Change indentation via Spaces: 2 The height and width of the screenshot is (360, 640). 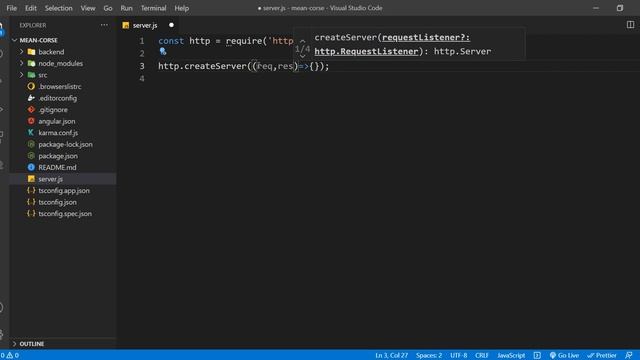tap(429, 355)
